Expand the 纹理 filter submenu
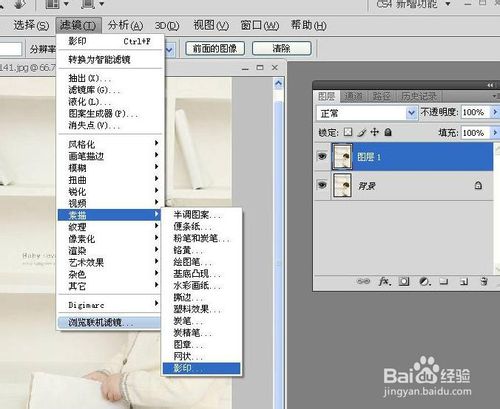Viewport: 500px width, 409px height. 110,227
